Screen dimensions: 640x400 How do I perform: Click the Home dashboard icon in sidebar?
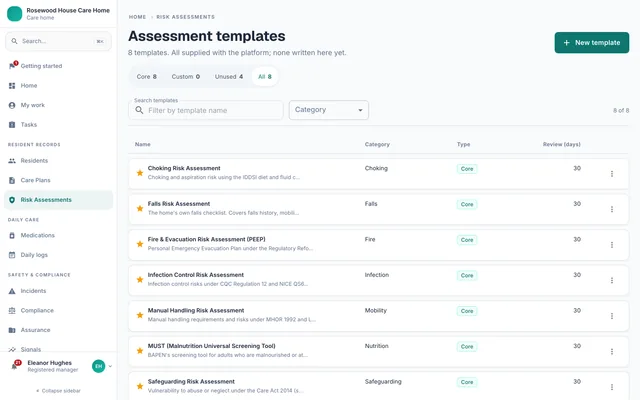click(x=12, y=86)
